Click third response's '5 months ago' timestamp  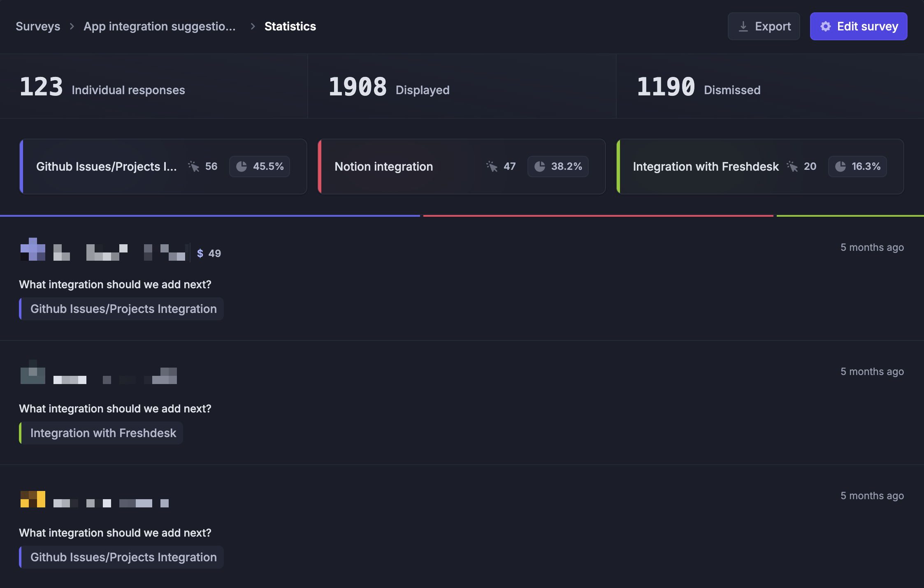[x=872, y=496]
